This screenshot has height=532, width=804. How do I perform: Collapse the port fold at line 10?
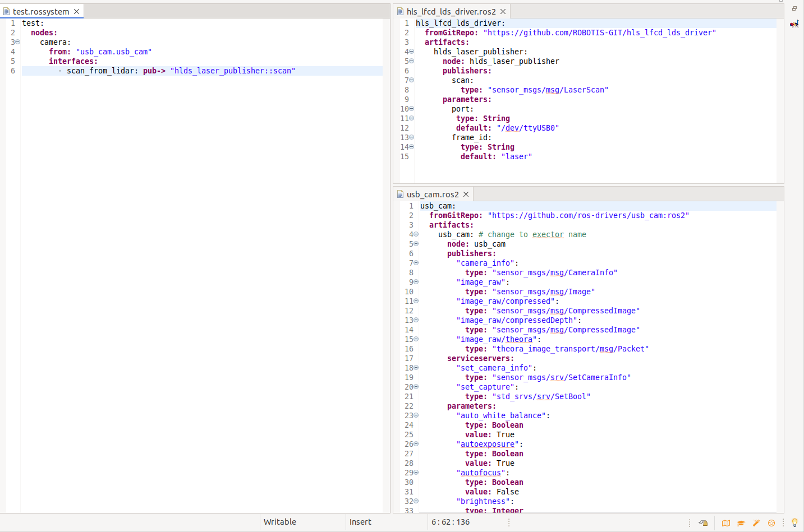click(x=412, y=109)
